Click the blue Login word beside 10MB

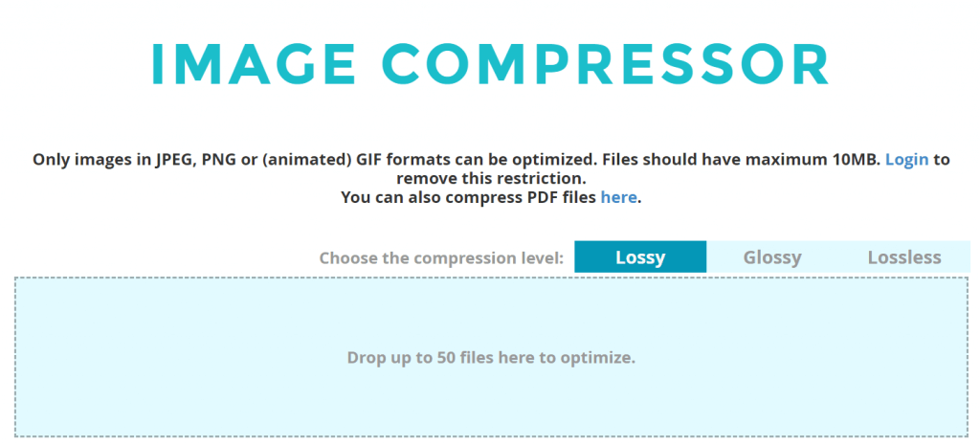(x=907, y=160)
